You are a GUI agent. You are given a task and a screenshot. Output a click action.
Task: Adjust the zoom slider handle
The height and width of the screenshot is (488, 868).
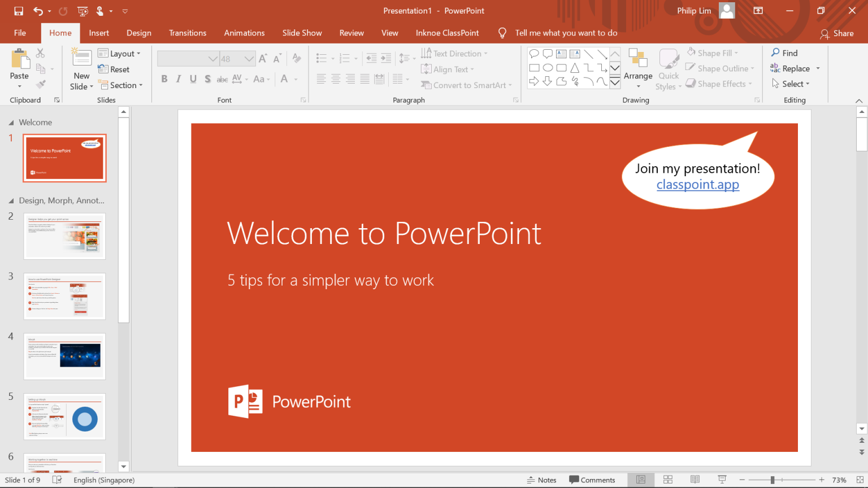click(x=772, y=480)
